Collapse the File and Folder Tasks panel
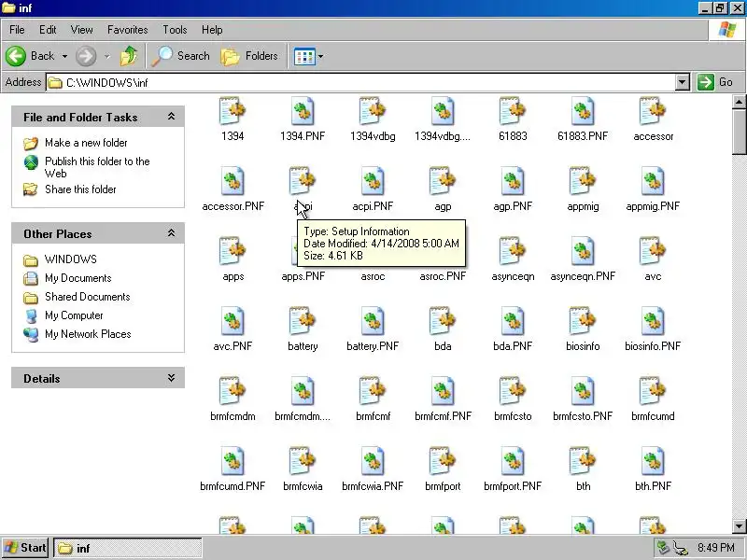Viewport: 747px width, 560px height. [x=171, y=117]
